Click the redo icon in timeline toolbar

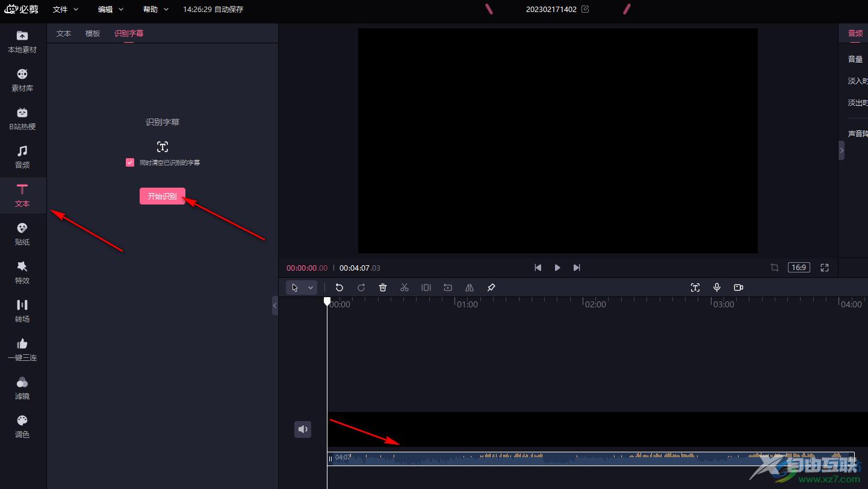(361, 288)
